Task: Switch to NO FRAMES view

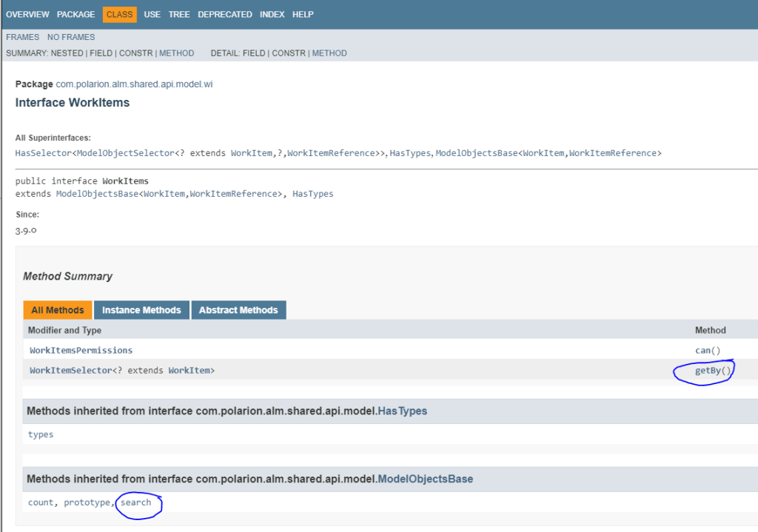Action: [71, 37]
